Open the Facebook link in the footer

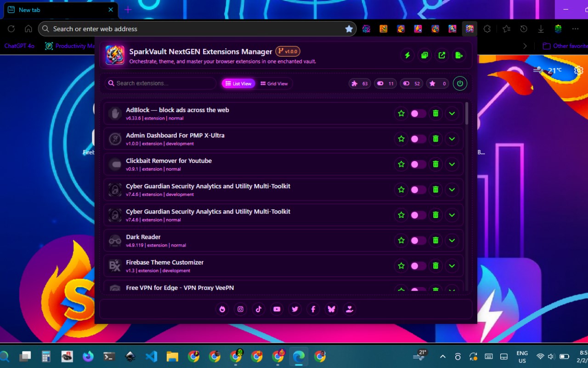pyautogui.click(x=313, y=309)
